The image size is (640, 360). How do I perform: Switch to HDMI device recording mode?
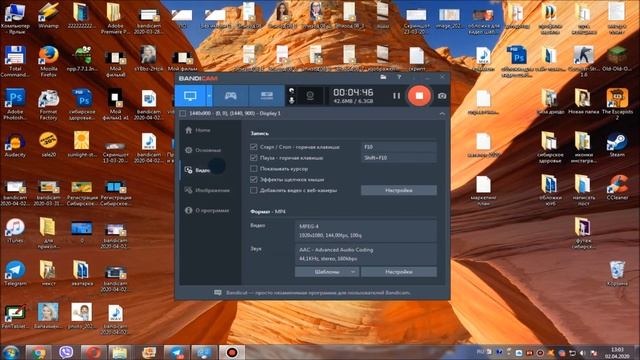(x=267, y=96)
